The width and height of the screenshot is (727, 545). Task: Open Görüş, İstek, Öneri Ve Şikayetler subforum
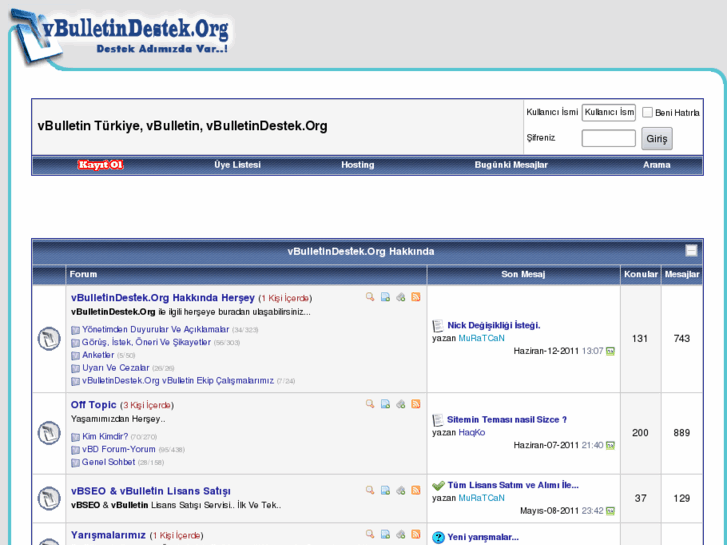pos(146,342)
